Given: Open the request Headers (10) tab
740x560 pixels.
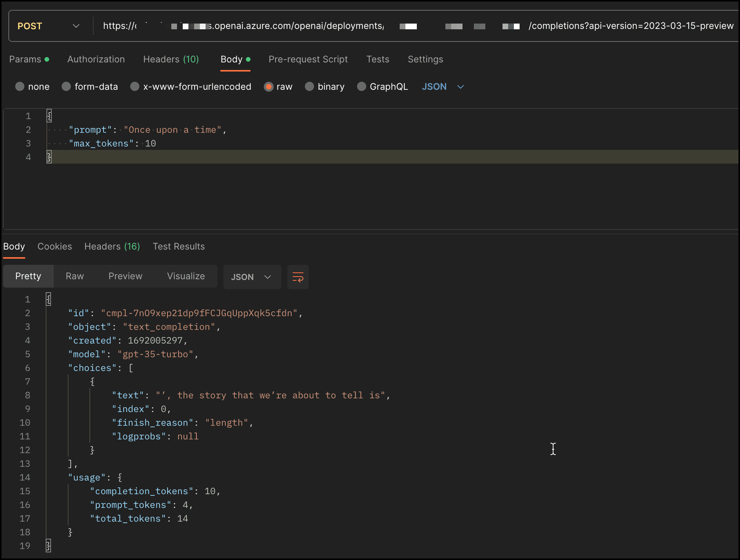Looking at the screenshot, I should pos(171,59).
